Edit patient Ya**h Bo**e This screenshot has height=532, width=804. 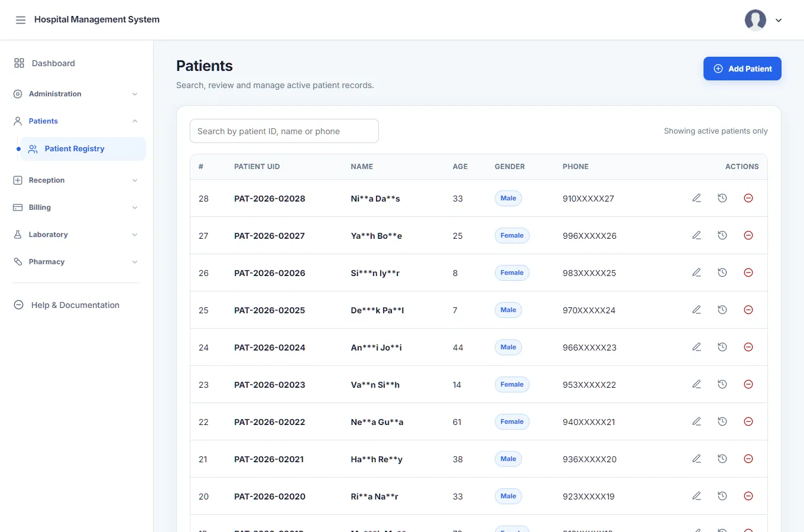point(696,235)
